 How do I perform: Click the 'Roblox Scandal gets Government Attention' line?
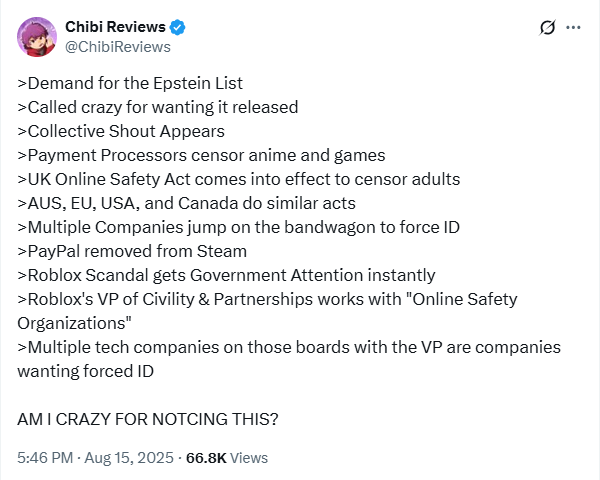click(226, 275)
